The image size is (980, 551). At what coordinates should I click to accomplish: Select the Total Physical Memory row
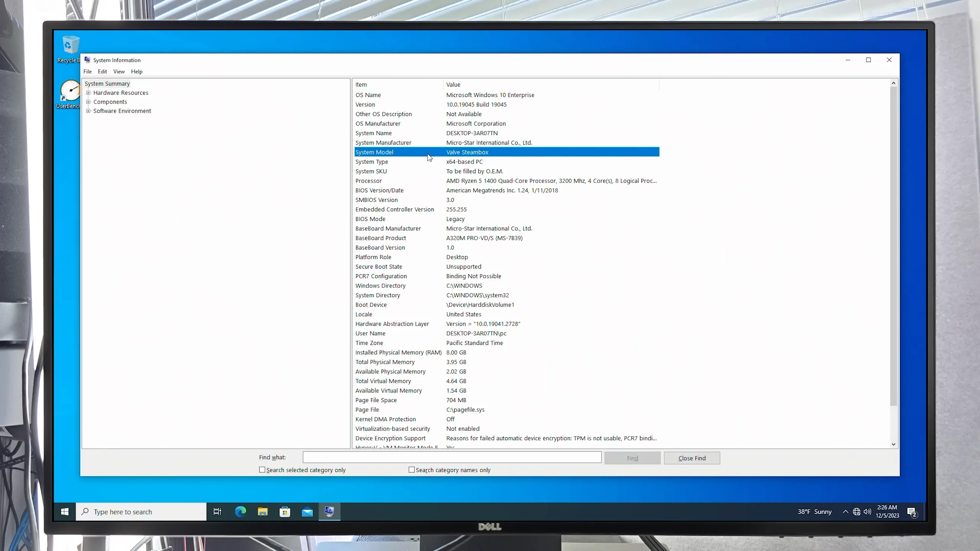click(x=507, y=362)
